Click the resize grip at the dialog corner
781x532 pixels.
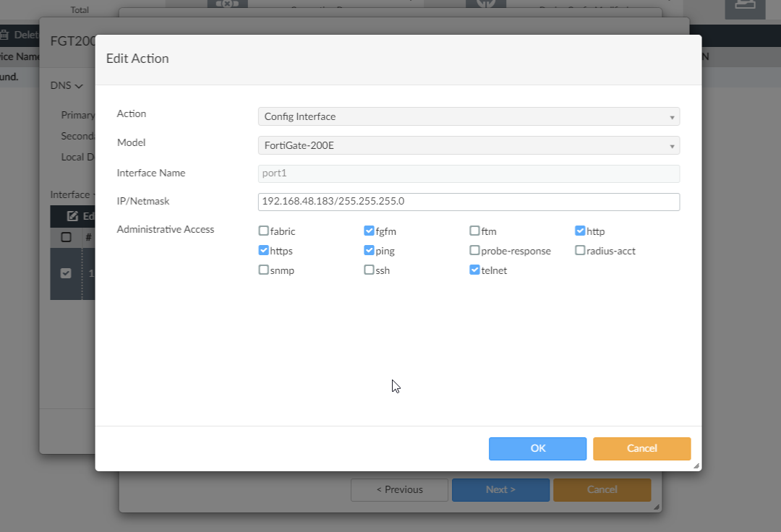pos(696,465)
